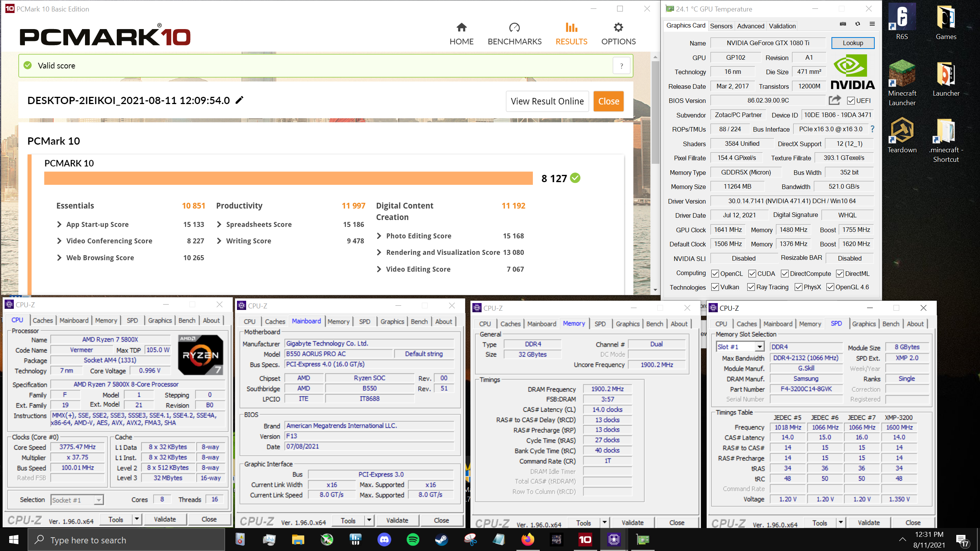Image resolution: width=980 pixels, height=551 pixels.
Task: Refresh GPU-Z with the refresh icon
Action: click(x=857, y=24)
